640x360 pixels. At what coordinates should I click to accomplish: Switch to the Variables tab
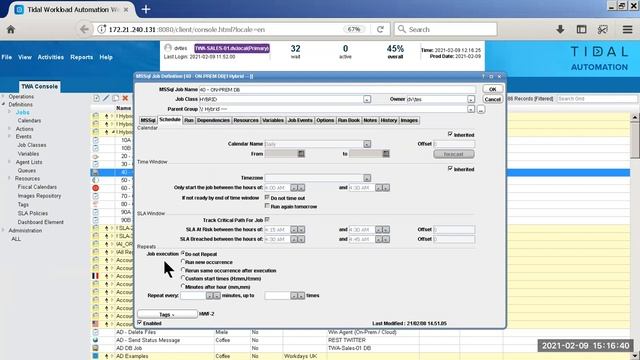click(273, 120)
